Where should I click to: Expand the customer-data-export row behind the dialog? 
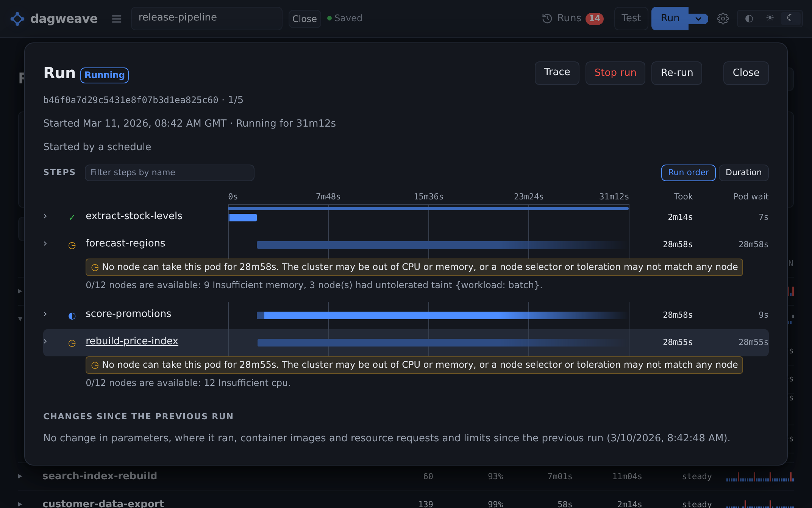click(x=20, y=504)
